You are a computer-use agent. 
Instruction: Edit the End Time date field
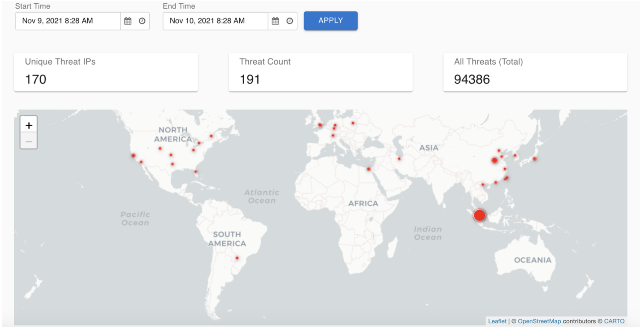click(x=215, y=21)
